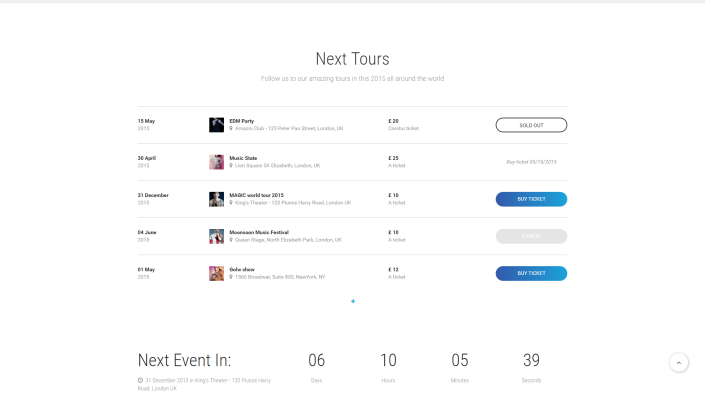Open the Music State event thumbnail

coord(216,162)
